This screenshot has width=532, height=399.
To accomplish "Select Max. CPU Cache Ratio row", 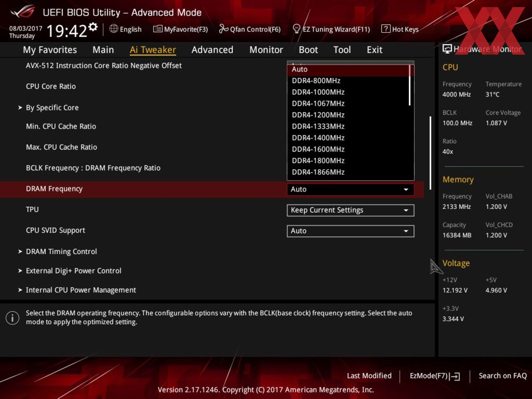I will (x=61, y=147).
